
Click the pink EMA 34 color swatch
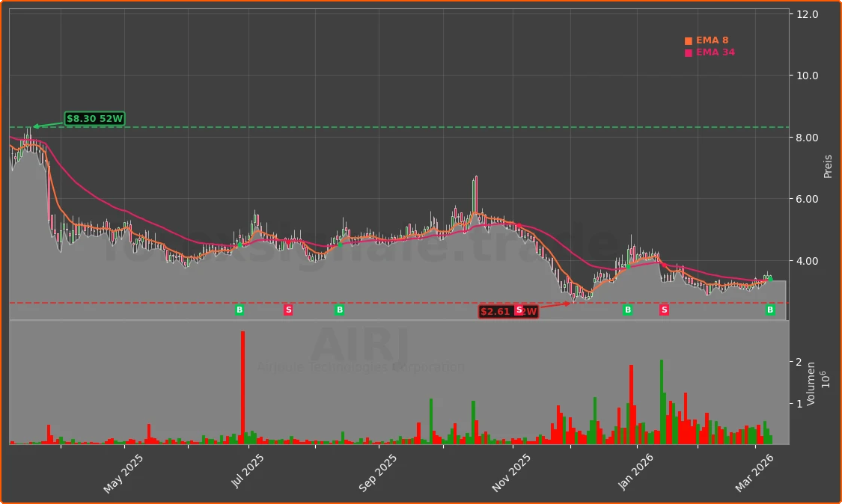pyautogui.click(x=687, y=52)
